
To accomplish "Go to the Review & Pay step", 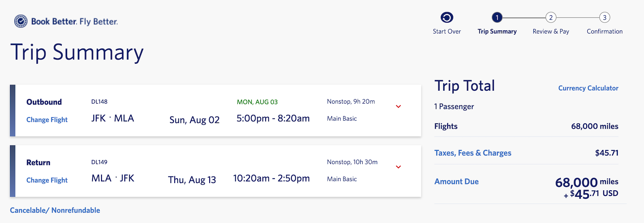I will (551, 31).
